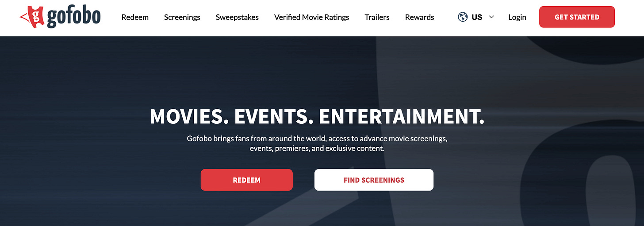This screenshot has width=644, height=226.
Task: Click the 'events, premieres, and exclusive content' text line
Action: coord(317,149)
